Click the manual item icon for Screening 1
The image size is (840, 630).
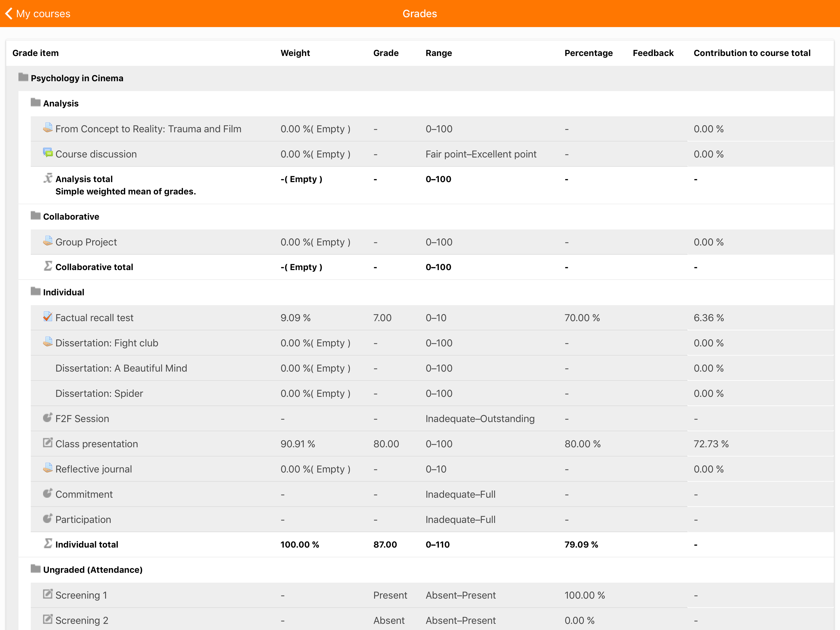48,594
